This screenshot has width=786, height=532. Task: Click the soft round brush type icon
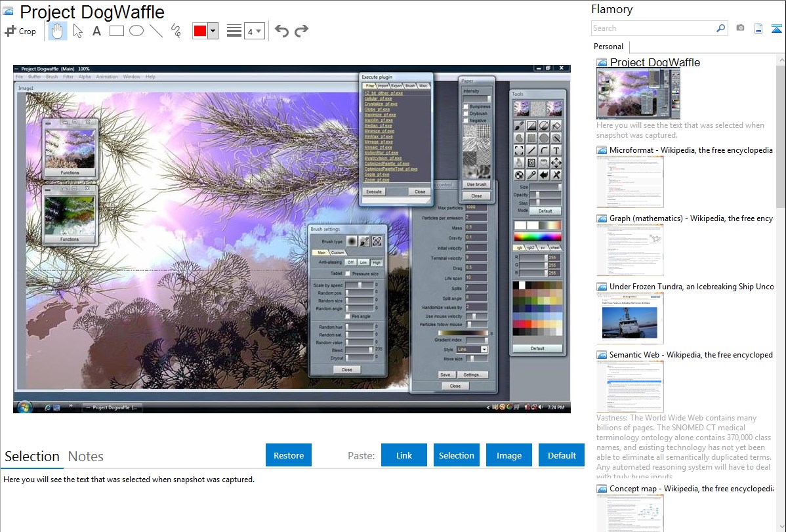tap(352, 241)
